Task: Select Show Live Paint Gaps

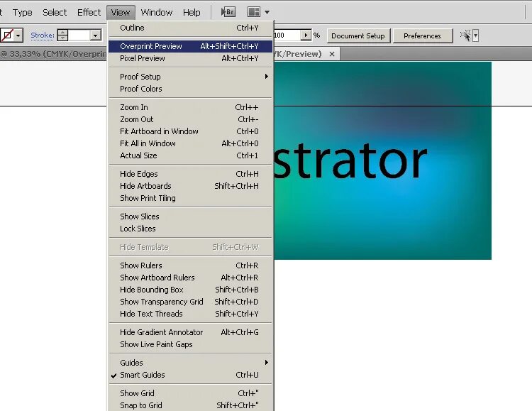Action: 190,344
